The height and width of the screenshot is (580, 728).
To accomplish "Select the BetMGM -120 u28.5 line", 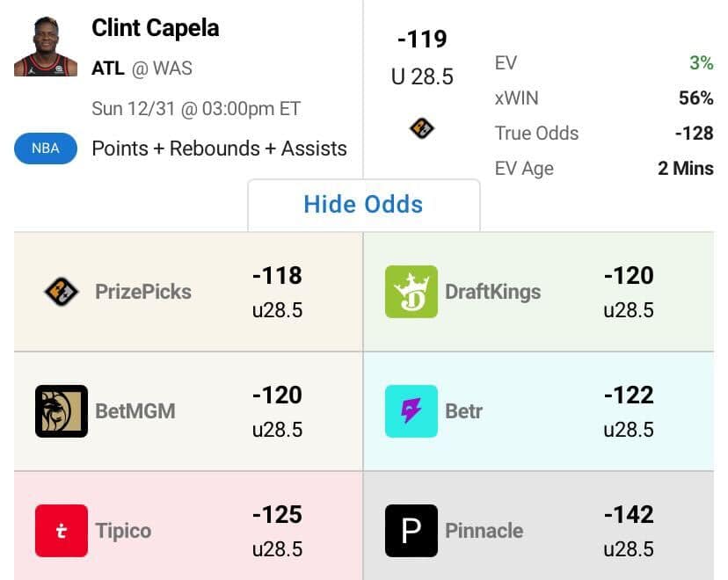I will coord(277,411).
